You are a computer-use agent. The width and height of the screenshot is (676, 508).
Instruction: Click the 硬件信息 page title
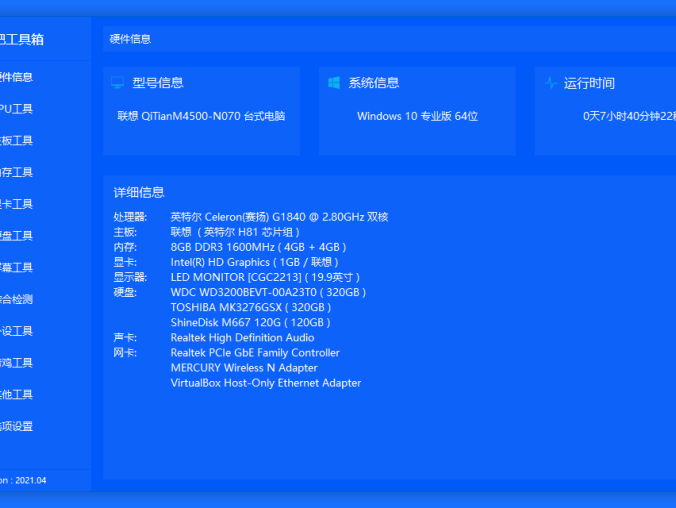point(130,39)
